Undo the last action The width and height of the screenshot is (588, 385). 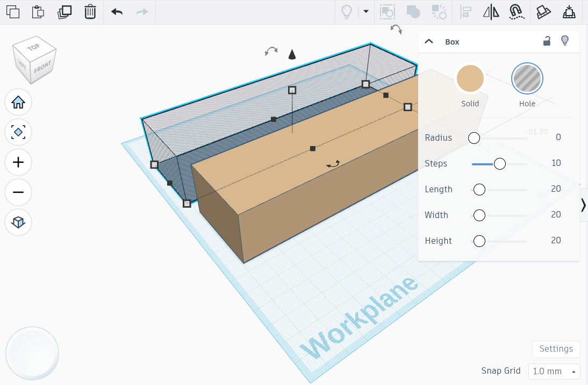pos(117,12)
